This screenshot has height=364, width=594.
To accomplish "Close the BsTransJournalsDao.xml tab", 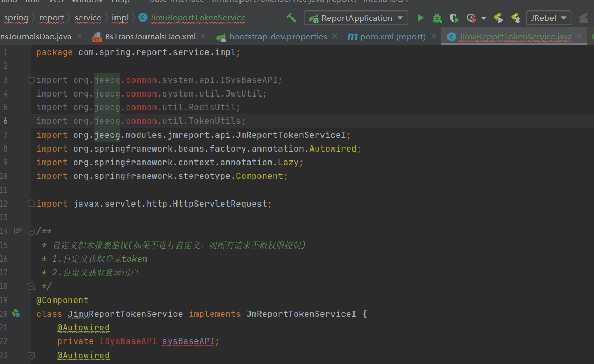I will tap(203, 36).
